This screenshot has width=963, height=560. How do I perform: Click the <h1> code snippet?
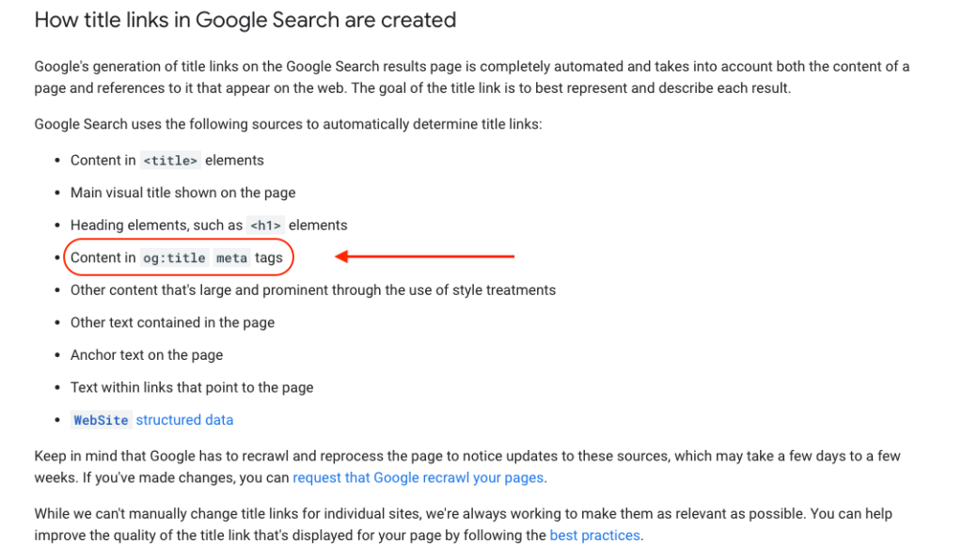[265, 226]
